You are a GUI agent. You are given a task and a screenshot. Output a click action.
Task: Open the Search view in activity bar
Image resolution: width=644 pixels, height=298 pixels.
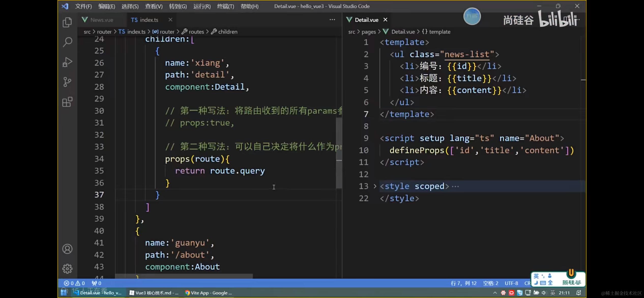point(67,42)
